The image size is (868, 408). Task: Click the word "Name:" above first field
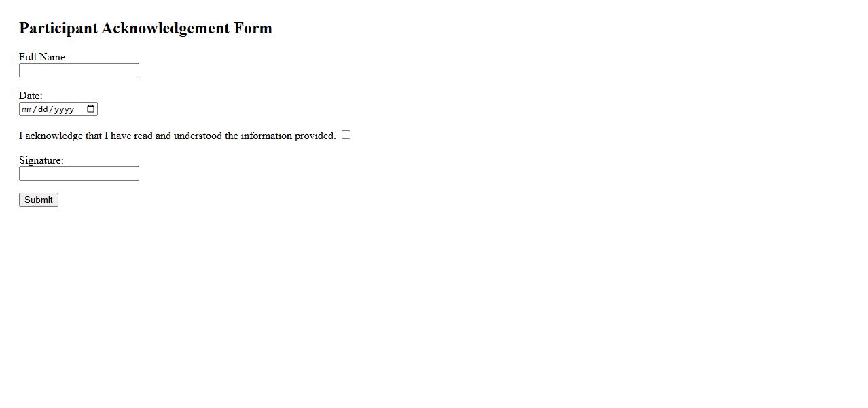click(x=53, y=57)
